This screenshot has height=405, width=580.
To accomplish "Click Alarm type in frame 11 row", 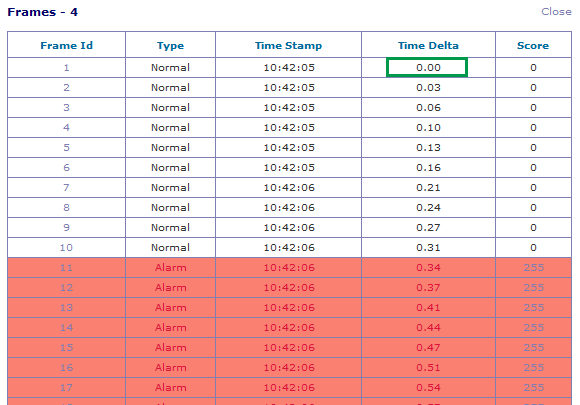I will tap(170, 267).
